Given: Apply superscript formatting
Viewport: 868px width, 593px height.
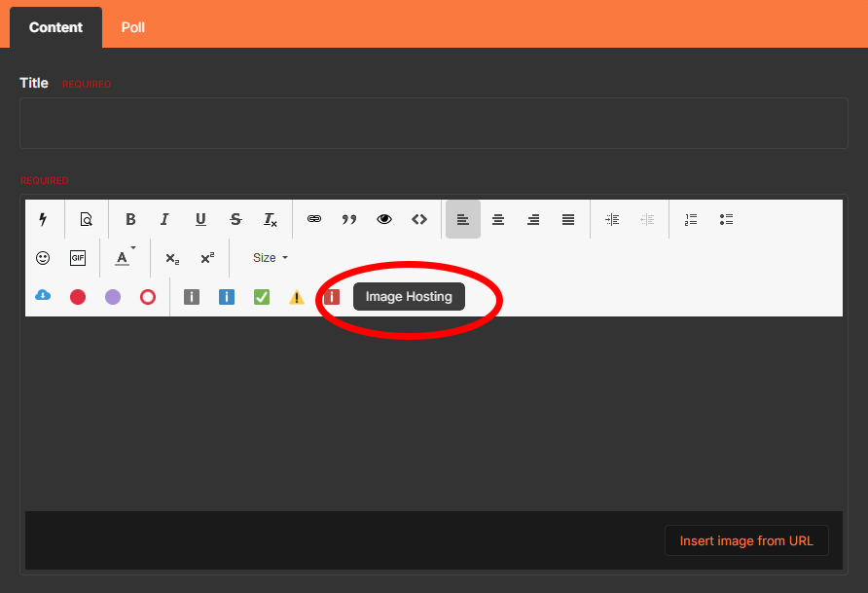Looking at the screenshot, I should click(207, 257).
